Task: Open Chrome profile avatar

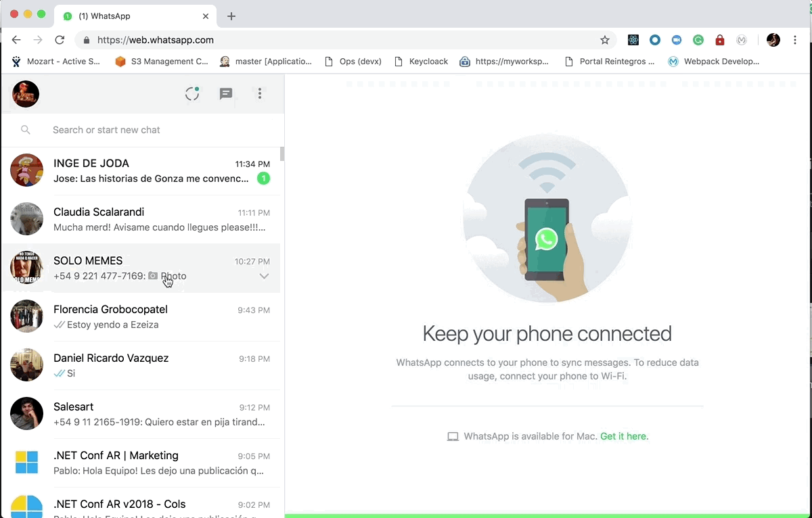Action: [773, 40]
